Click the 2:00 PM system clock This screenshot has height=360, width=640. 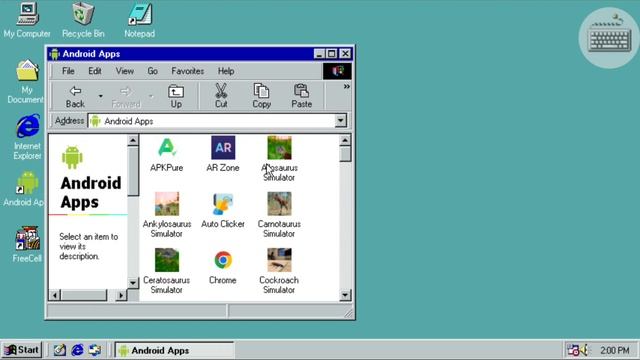tap(614, 350)
